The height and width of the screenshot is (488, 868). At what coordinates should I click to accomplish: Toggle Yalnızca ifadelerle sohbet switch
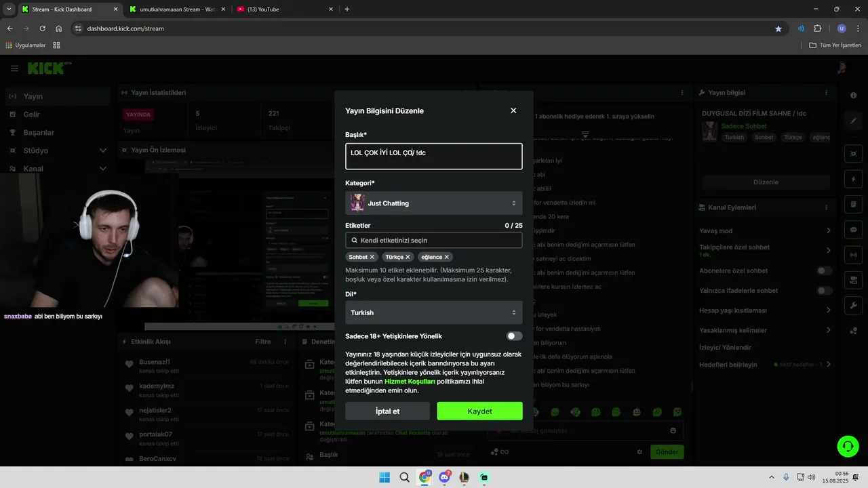pyautogui.click(x=824, y=291)
